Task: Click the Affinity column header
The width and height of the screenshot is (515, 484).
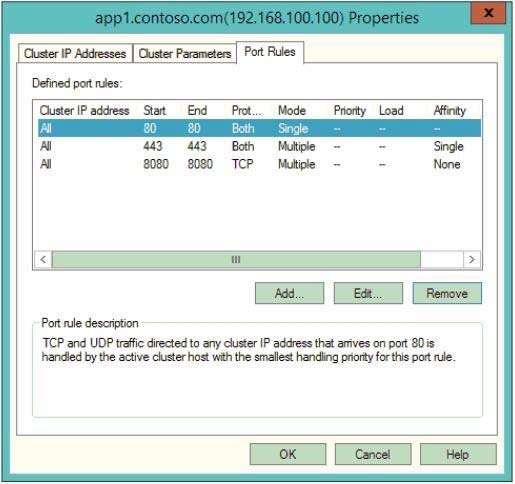Action: [450, 110]
